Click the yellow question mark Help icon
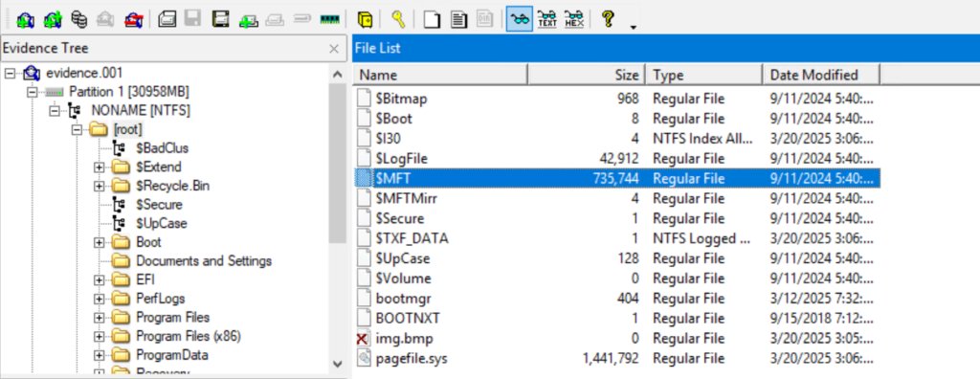 (x=608, y=19)
